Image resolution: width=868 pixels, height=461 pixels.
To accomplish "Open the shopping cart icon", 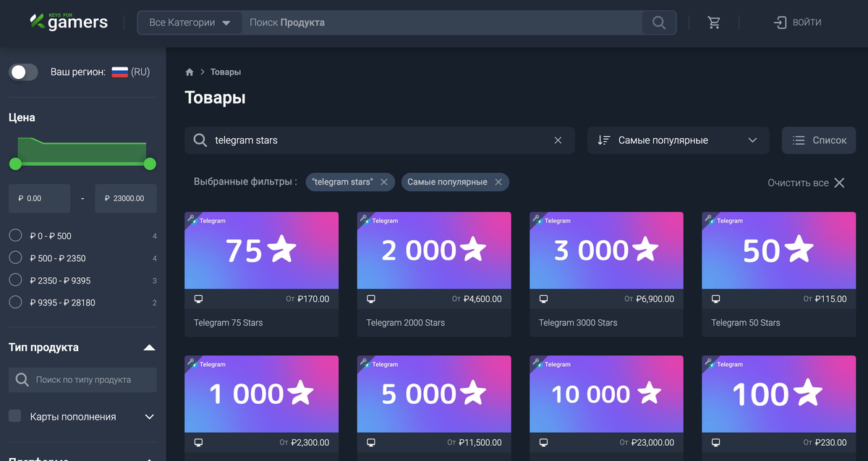I will [x=714, y=22].
